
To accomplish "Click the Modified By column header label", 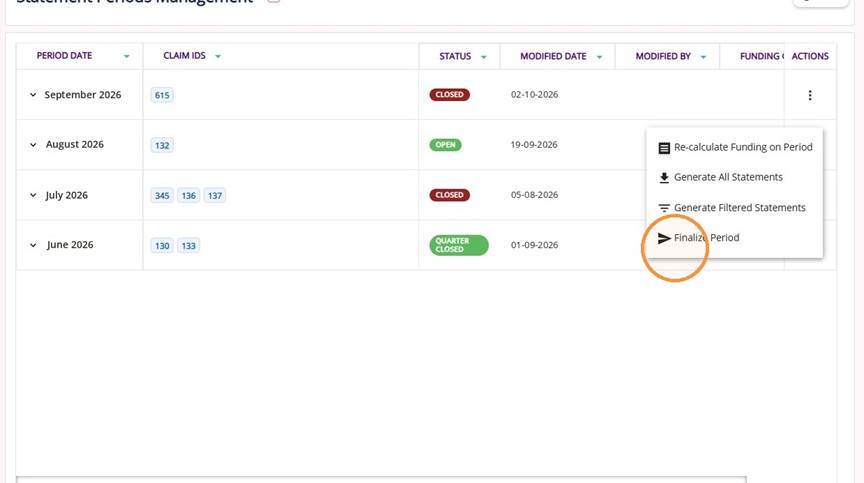I will [663, 56].
